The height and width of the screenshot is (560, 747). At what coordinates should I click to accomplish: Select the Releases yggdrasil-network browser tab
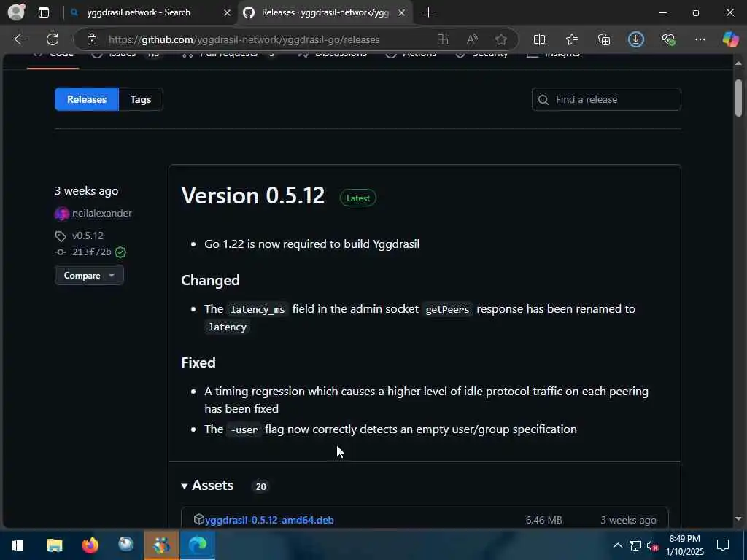[326, 12]
